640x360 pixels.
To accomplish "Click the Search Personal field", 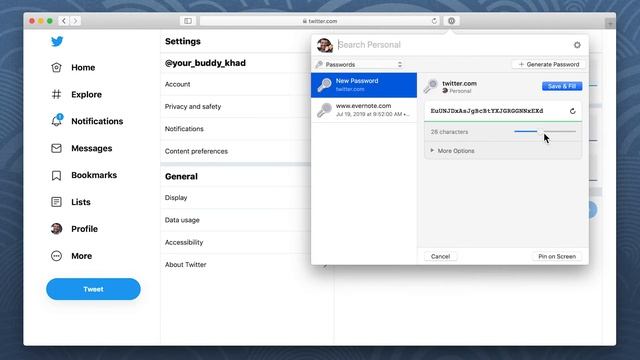I will (451, 45).
